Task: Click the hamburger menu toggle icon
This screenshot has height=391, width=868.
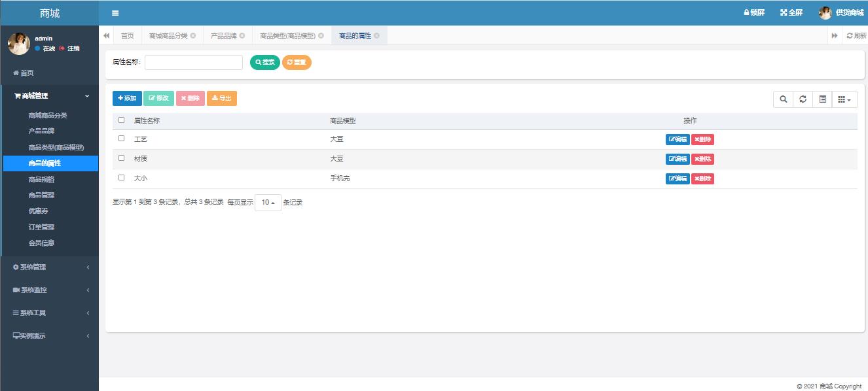Action: [115, 13]
